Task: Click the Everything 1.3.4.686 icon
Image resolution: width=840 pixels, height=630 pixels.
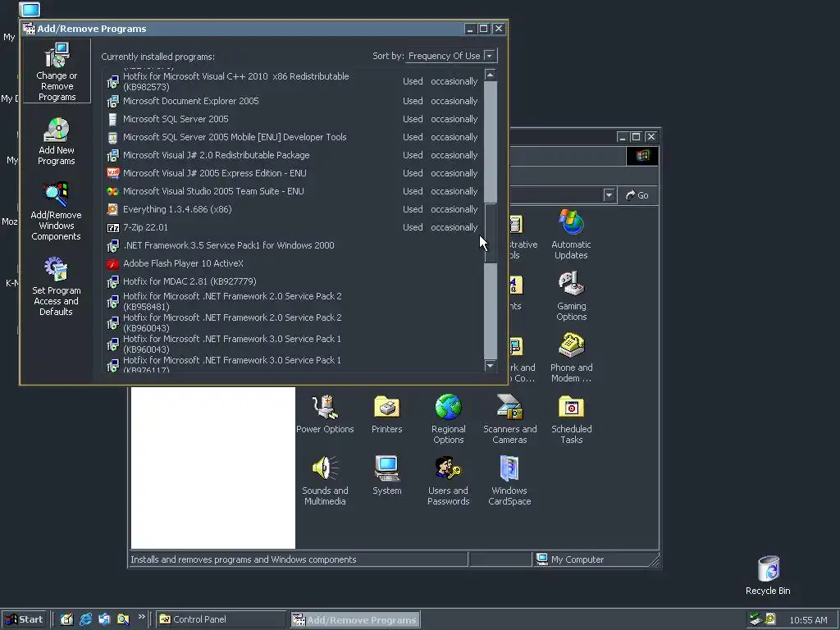Action: [112, 209]
